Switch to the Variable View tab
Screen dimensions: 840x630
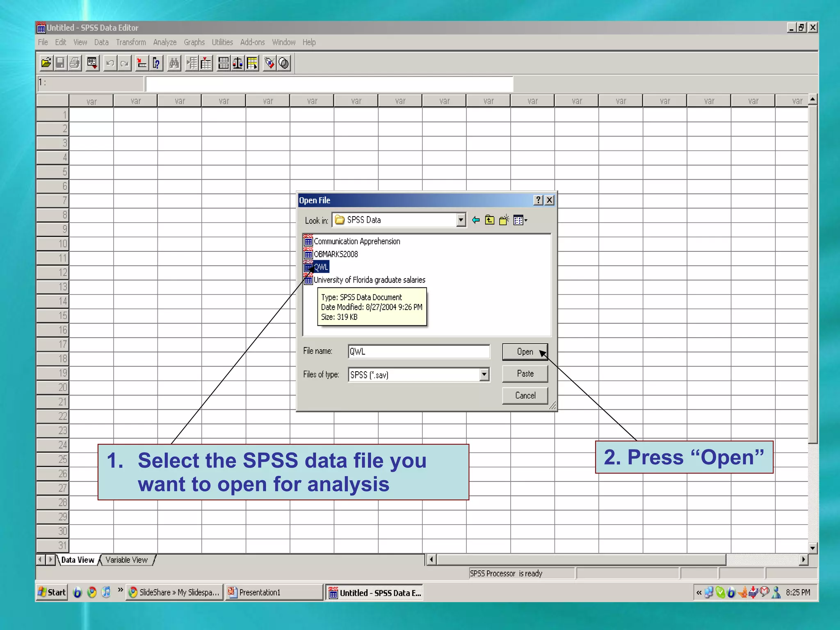pyautogui.click(x=126, y=560)
